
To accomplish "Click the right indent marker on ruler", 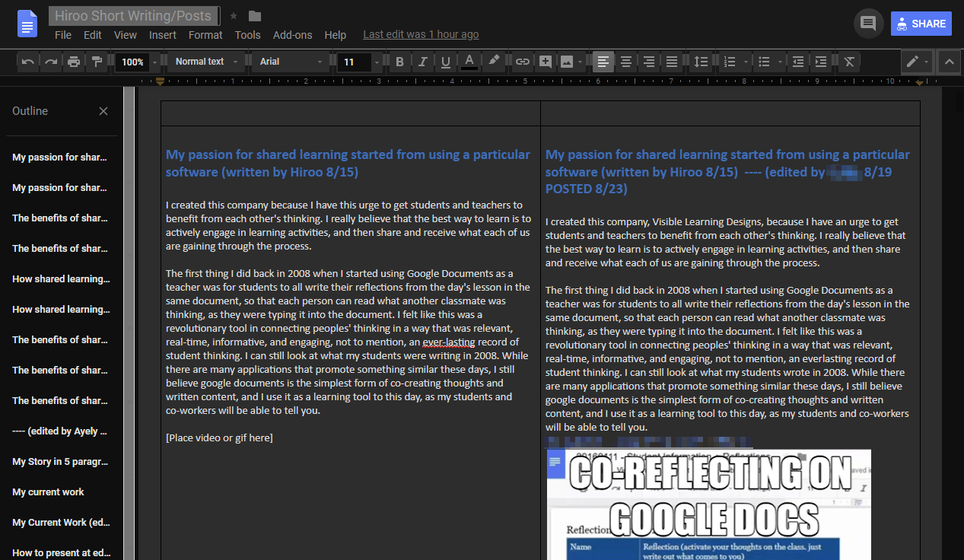I will click(x=920, y=82).
